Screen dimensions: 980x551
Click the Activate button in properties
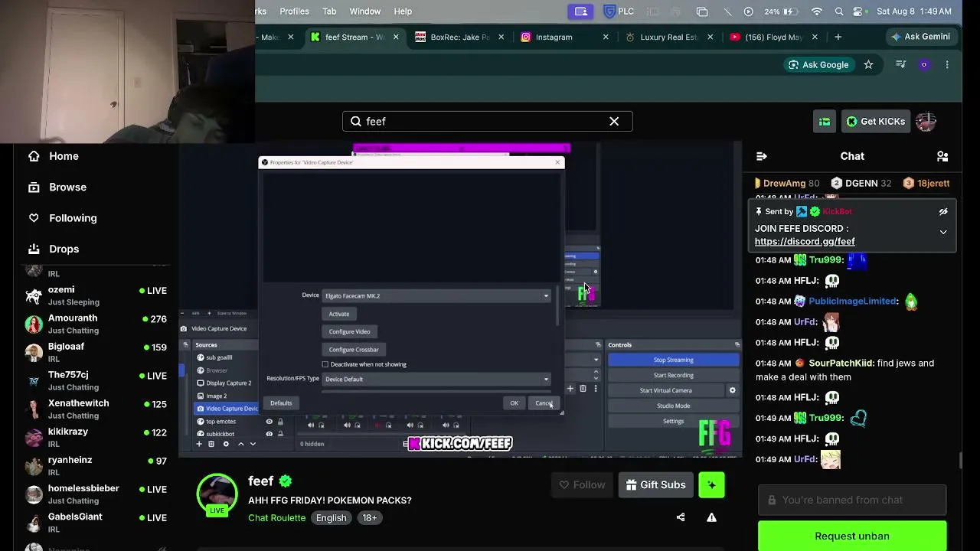coord(339,314)
